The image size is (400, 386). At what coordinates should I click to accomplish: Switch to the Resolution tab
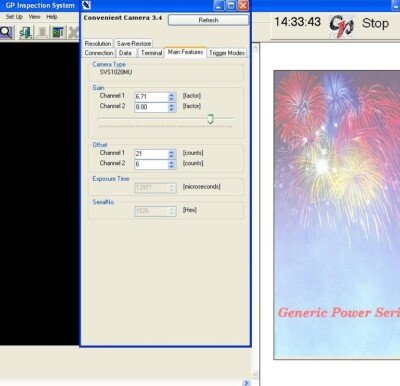pos(98,44)
